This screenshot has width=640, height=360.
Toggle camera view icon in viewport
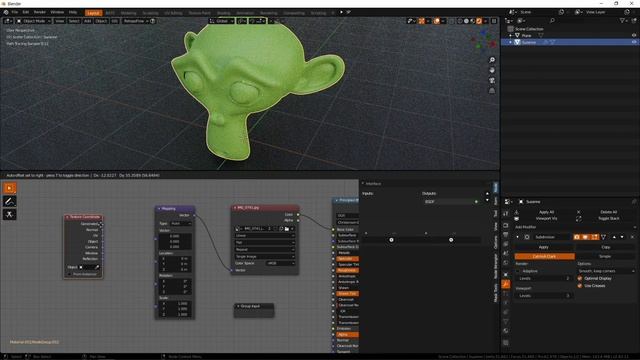[x=492, y=80]
